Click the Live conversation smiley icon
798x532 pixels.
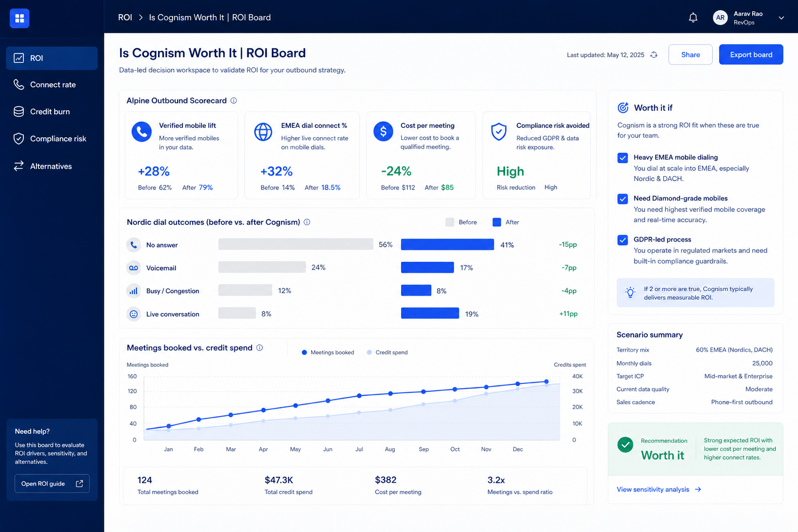pos(134,314)
